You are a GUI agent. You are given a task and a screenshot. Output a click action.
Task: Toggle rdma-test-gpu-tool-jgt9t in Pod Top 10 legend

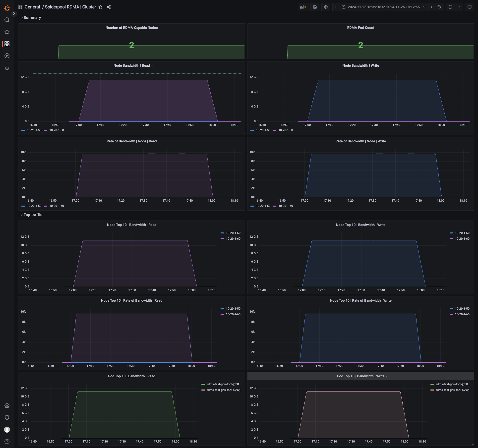click(222, 384)
